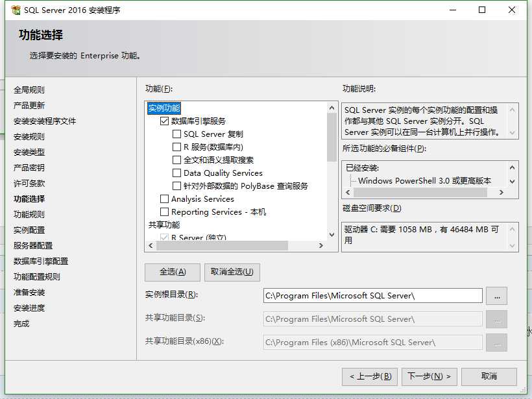Close the SQL Server 2016 installer window

pos(512,10)
